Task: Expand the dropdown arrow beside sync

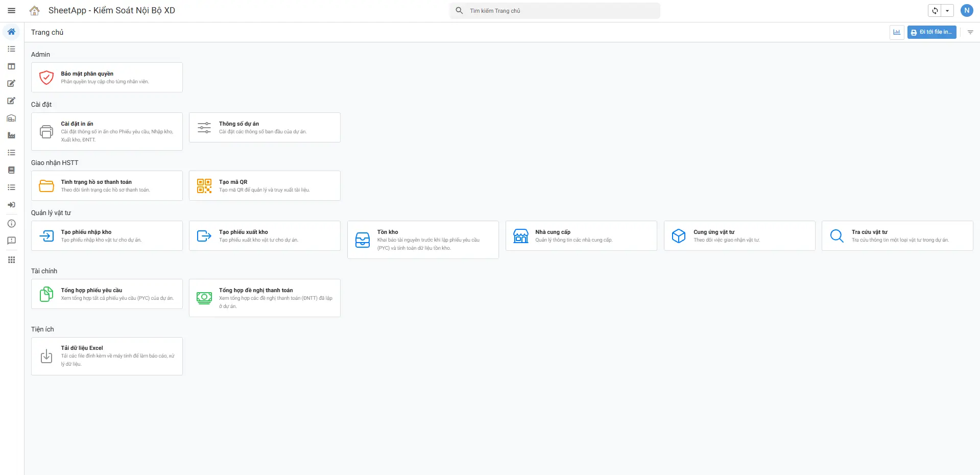Action: (x=947, y=10)
